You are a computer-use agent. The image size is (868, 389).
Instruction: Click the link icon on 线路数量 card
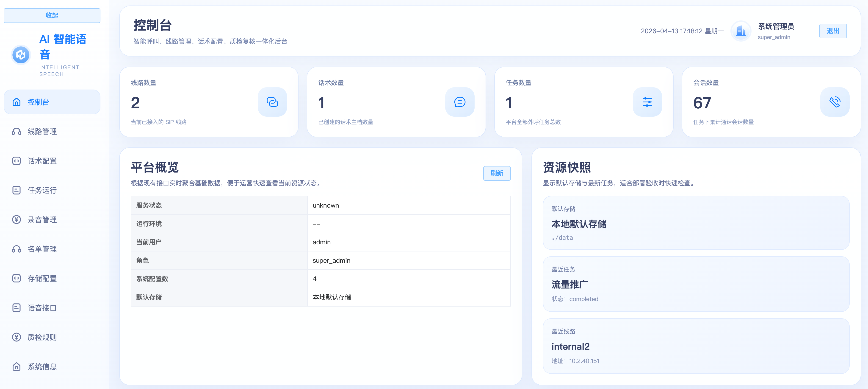(272, 102)
